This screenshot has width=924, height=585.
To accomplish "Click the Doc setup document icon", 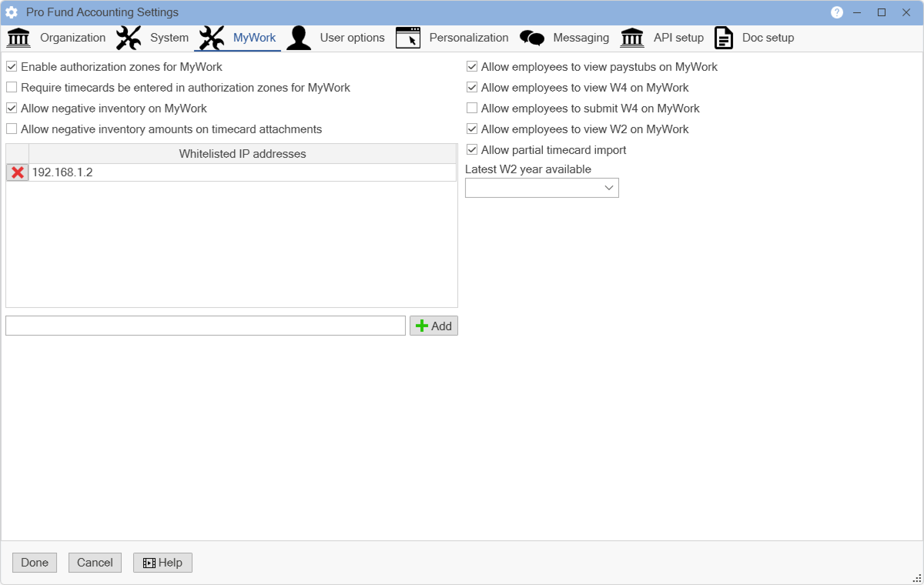I will 723,38.
